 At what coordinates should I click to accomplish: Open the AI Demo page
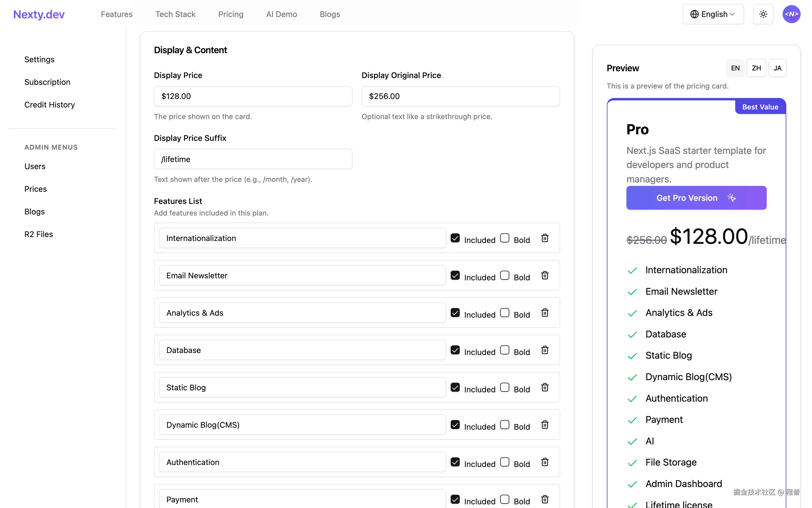[281, 14]
